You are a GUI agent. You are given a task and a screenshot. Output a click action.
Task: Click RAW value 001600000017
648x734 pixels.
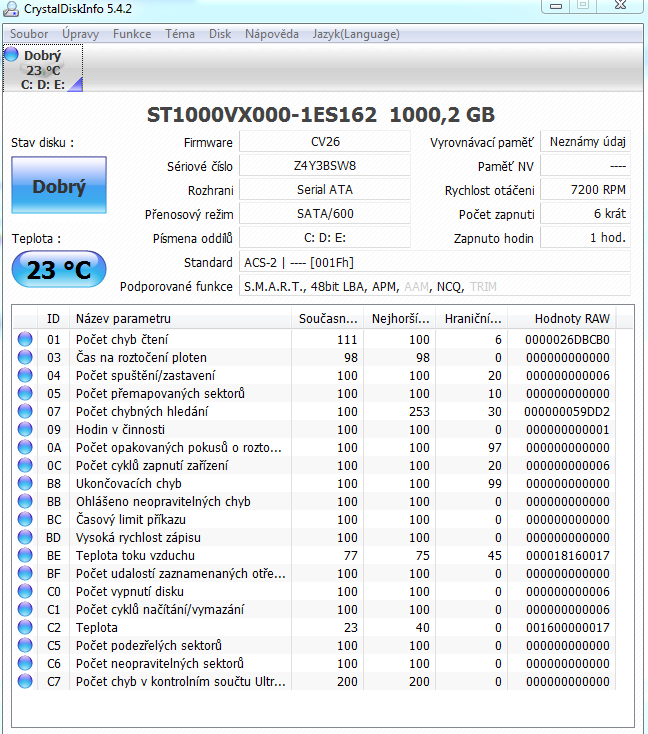567,628
